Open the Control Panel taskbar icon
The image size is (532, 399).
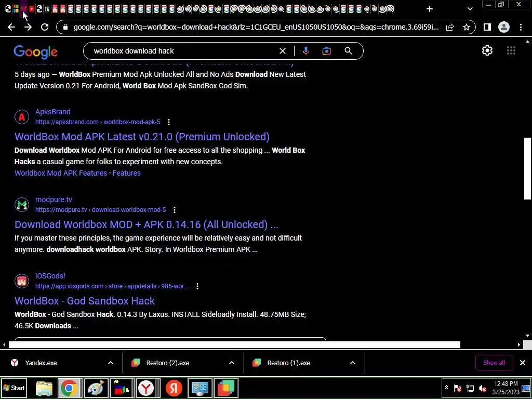tap(200, 388)
